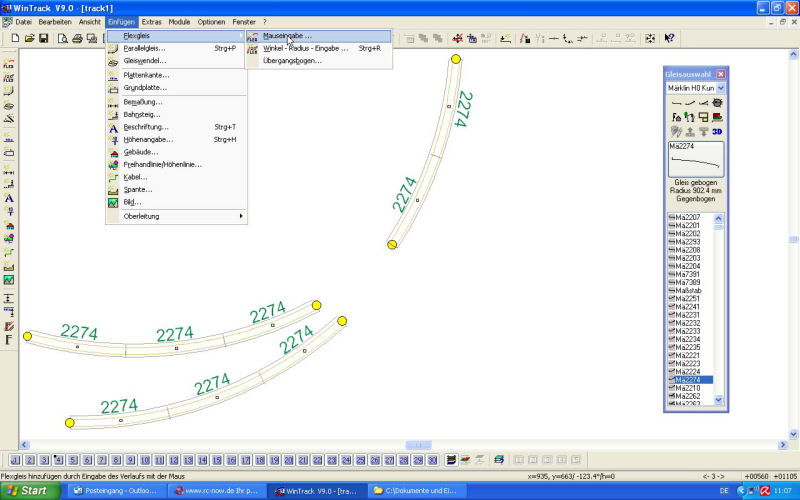Switch to www.rc-now.de taskbar window
Screen dimensions: 800x500
(x=218, y=491)
